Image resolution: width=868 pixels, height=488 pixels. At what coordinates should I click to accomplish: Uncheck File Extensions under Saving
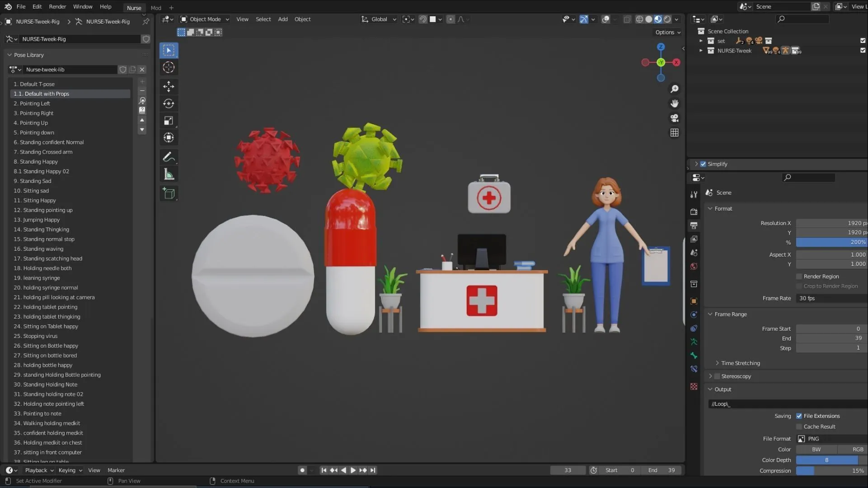799,416
